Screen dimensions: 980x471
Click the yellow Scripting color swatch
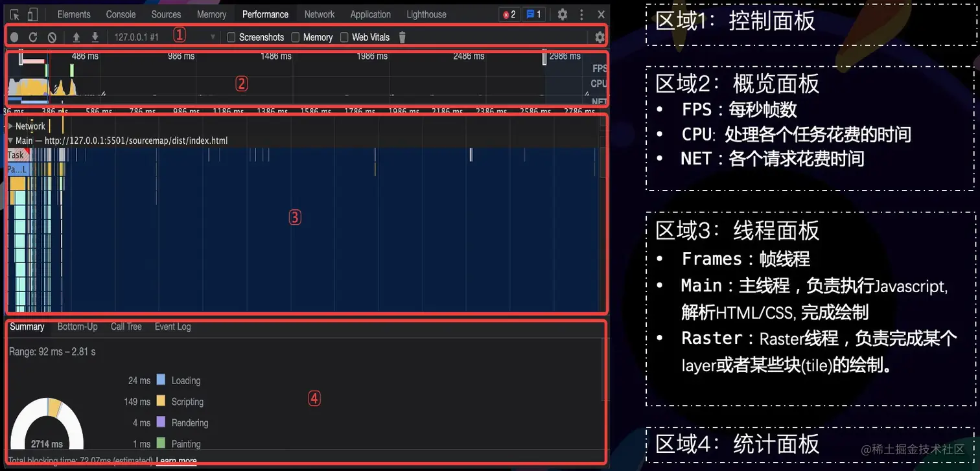coord(161,401)
